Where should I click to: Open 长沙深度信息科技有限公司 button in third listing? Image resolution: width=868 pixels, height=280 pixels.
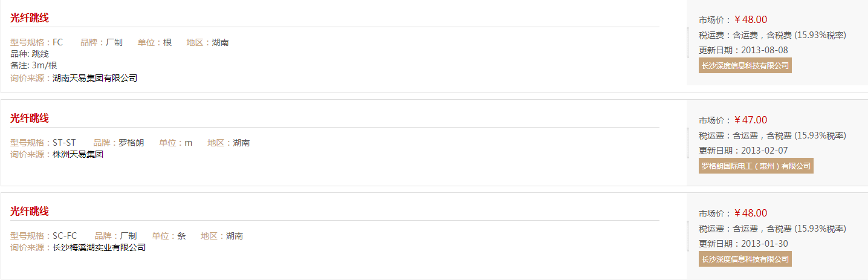tap(745, 259)
